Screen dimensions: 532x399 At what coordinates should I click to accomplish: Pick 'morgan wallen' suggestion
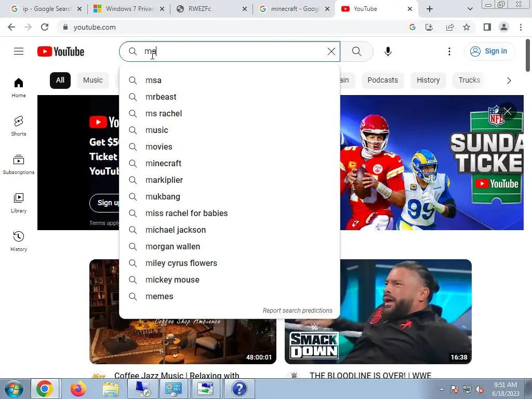[229, 247]
